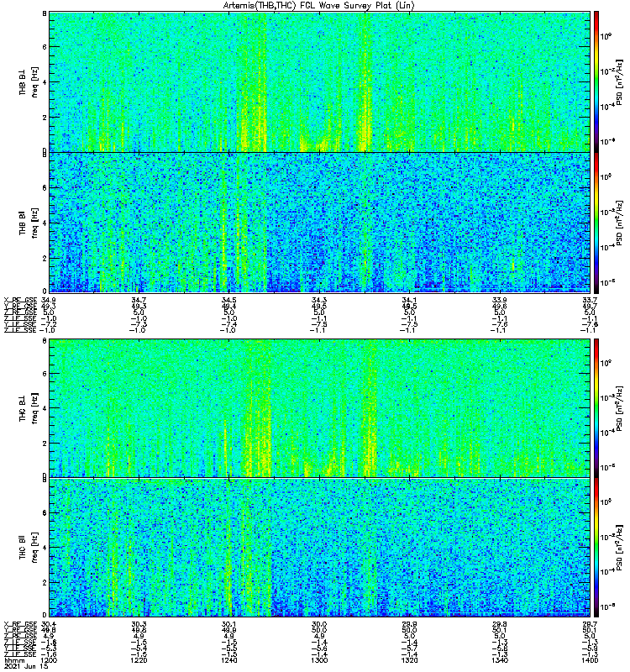Click the color bar beside THB B-perpendicular panel

coord(596,81)
